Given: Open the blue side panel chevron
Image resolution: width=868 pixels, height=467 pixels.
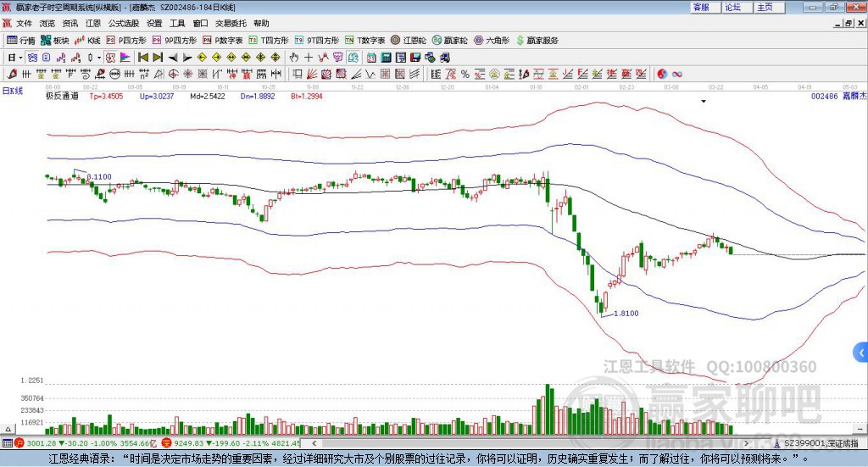Looking at the screenshot, I should point(861,353).
